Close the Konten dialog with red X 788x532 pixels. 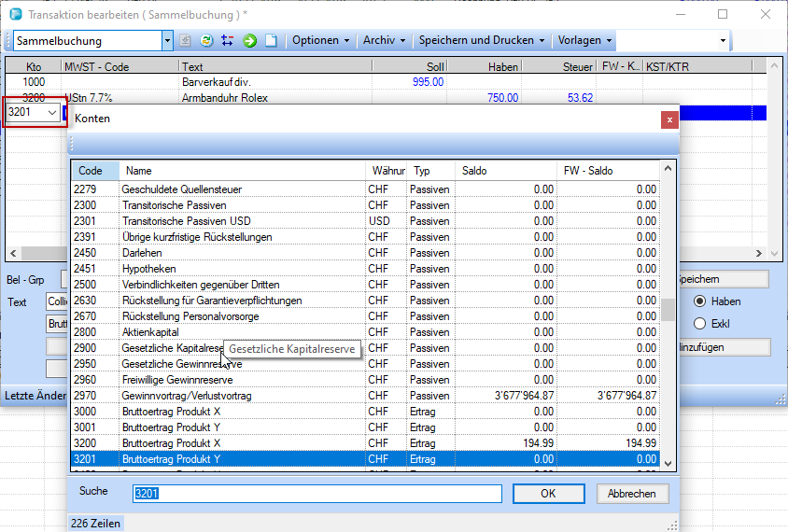(x=668, y=119)
